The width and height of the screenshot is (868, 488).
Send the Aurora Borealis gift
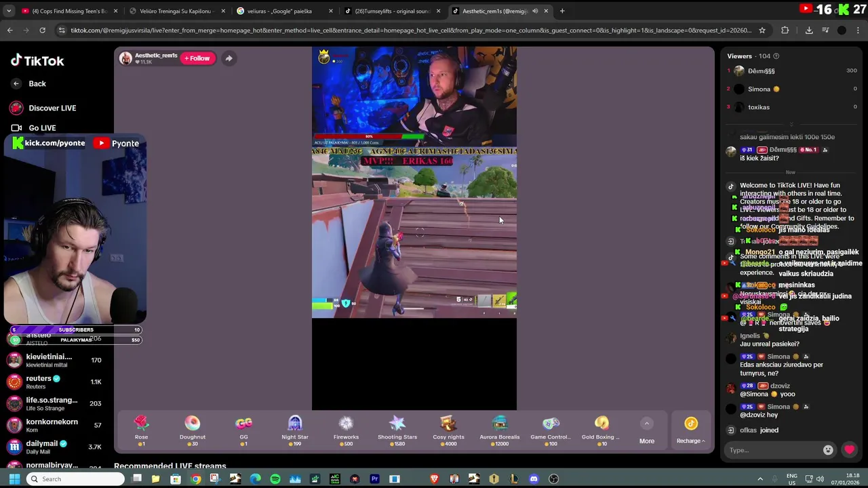[x=500, y=430]
